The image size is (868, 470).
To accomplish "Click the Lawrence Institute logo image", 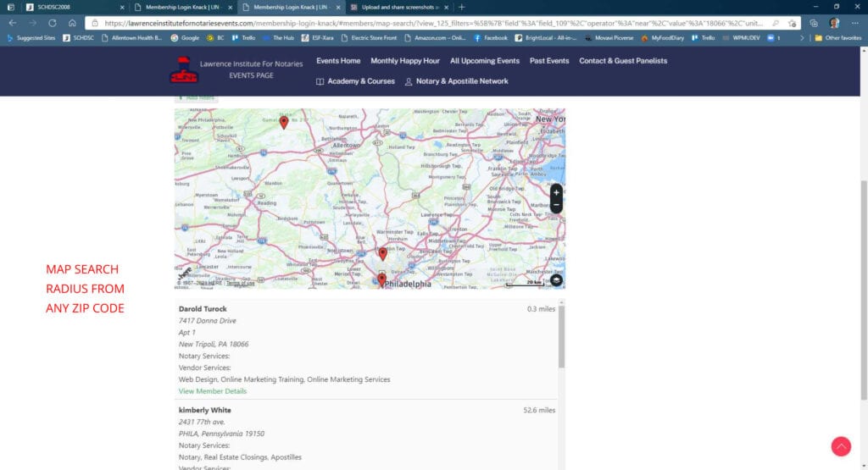I will [x=183, y=70].
